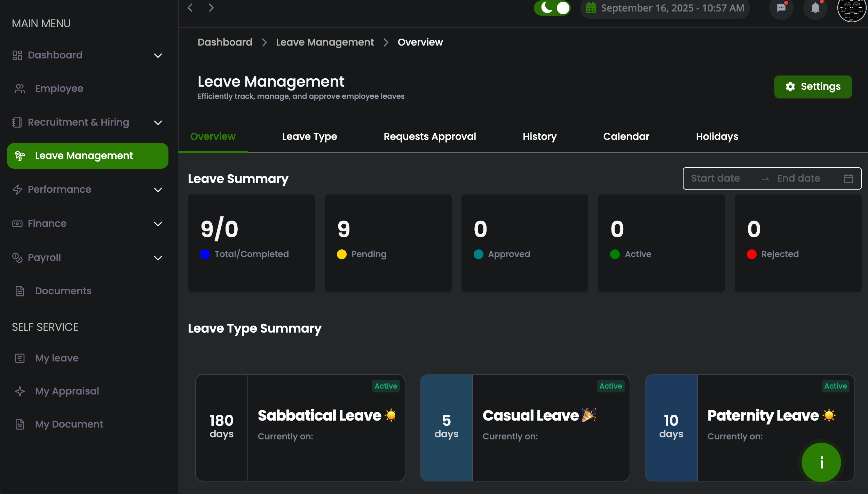Click the My Appraisal sparkle icon
868x494 pixels.
click(20, 391)
